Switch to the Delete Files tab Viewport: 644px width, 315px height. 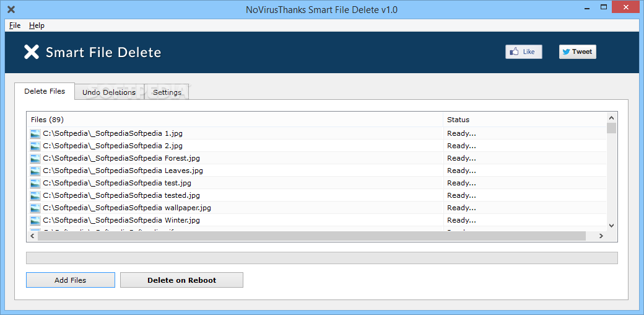tap(45, 91)
